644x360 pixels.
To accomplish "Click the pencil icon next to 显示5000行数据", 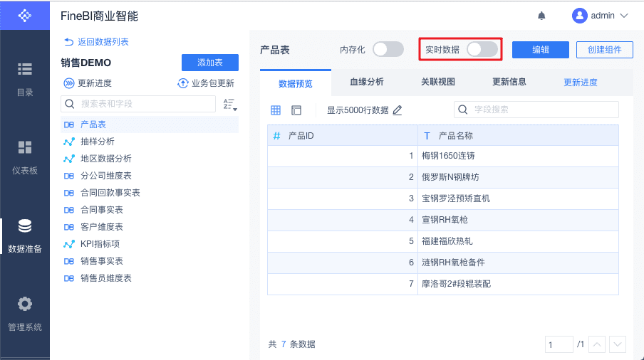I will pos(398,110).
